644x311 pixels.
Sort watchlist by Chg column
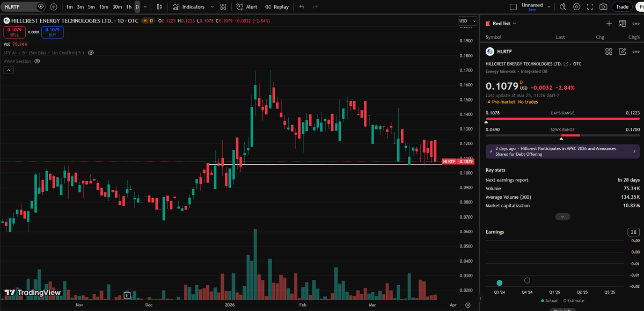tap(600, 37)
